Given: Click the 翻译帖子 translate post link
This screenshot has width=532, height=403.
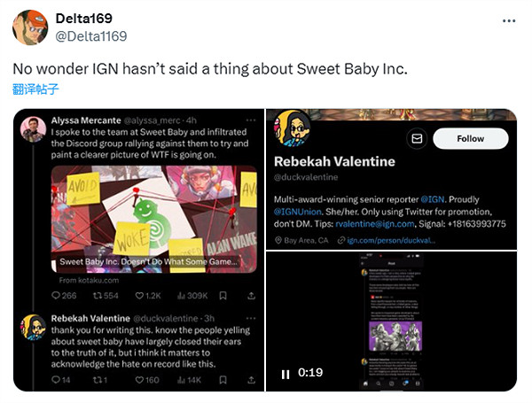Looking at the screenshot, I should (36, 88).
